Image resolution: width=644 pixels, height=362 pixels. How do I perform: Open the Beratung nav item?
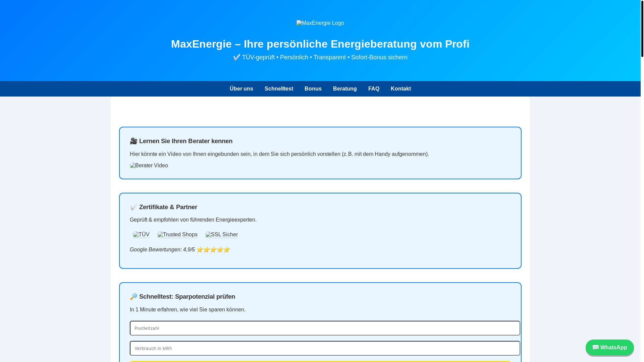tap(345, 89)
